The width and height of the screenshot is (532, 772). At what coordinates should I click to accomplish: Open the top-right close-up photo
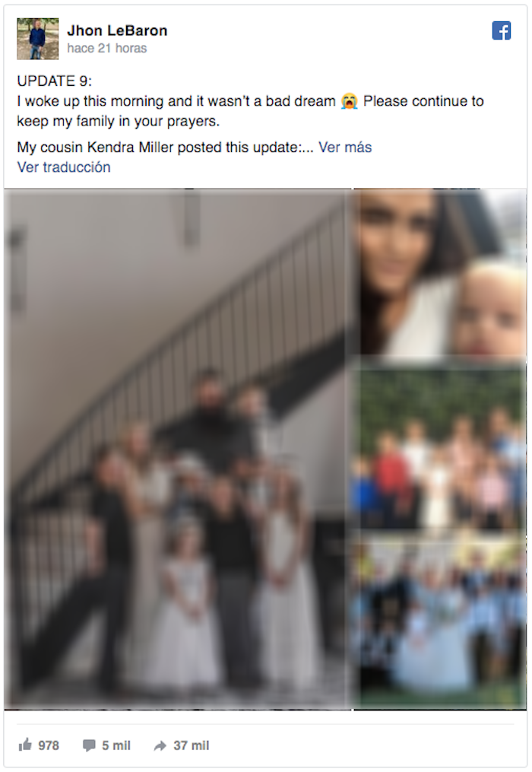click(x=440, y=273)
